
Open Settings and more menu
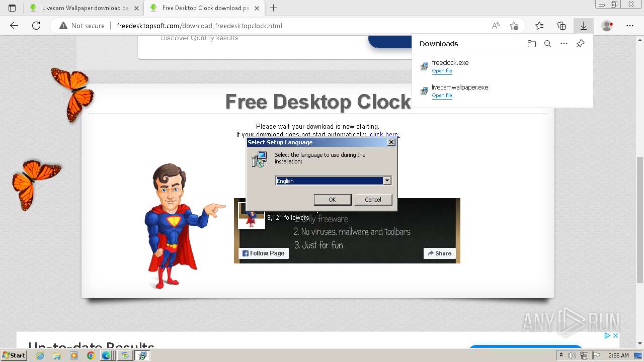[x=630, y=26]
